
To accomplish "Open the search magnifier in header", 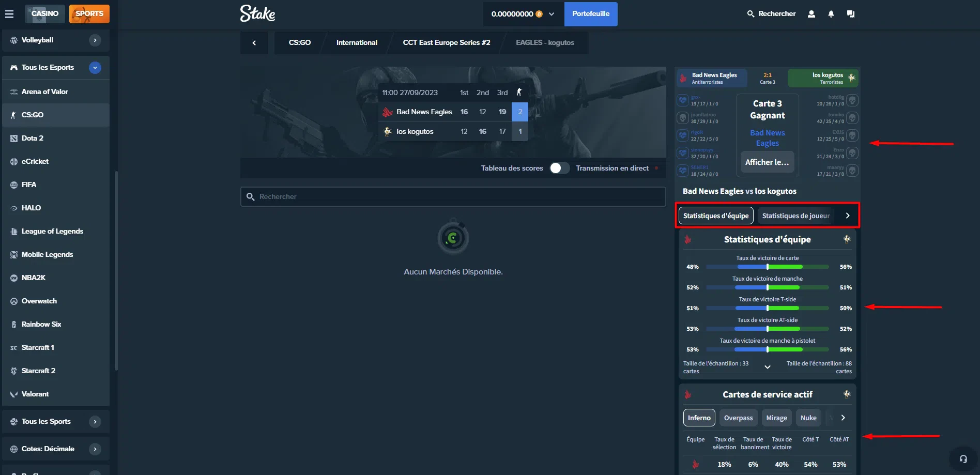I will click(751, 14).
